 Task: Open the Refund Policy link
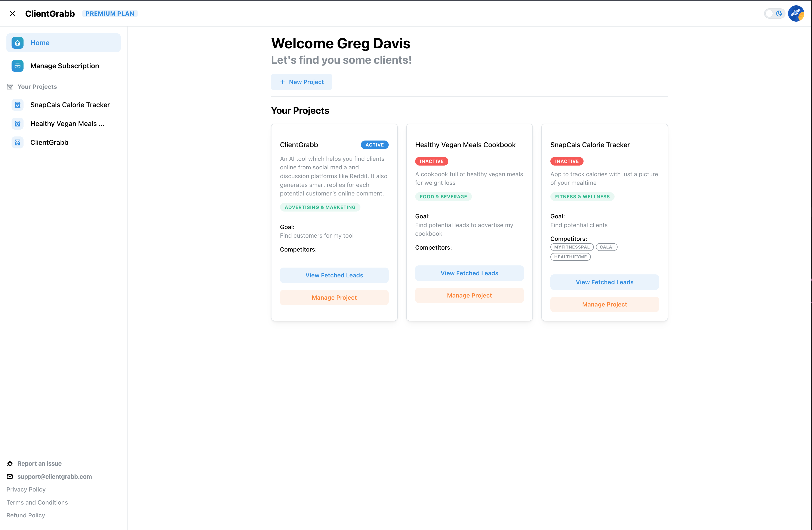coord(26,515)
